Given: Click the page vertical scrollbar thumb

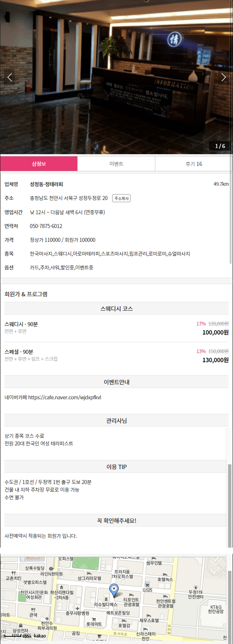Looking at the screenshot, I should point(230,505).
